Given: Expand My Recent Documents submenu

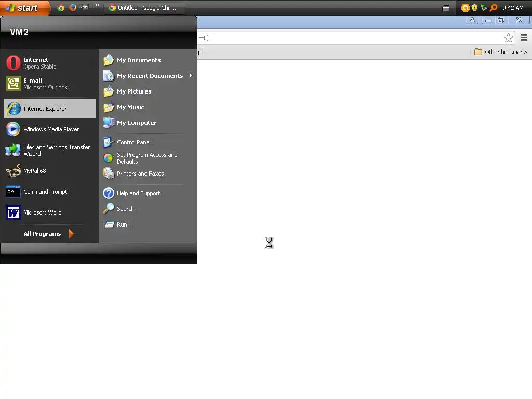Looking at the screenshot, I should (148, 76).
